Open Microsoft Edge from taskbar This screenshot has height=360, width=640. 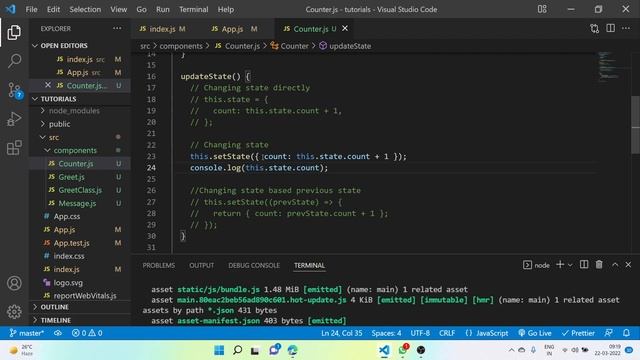pos(292,350)
